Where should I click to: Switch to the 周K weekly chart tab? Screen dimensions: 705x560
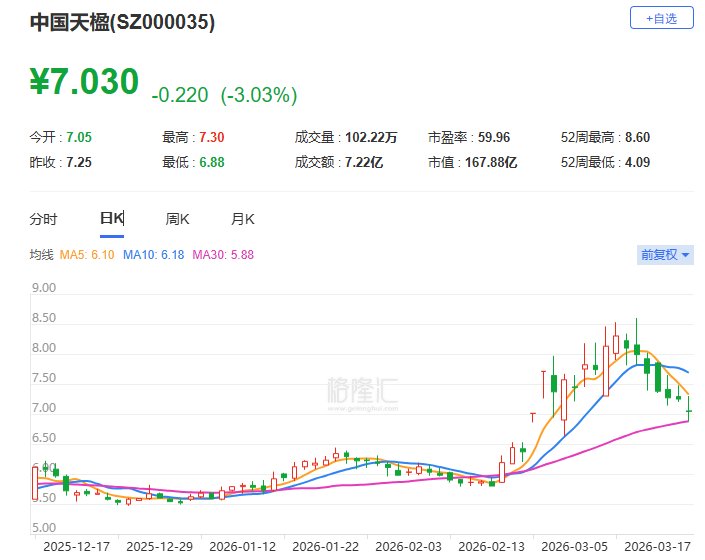177,219
